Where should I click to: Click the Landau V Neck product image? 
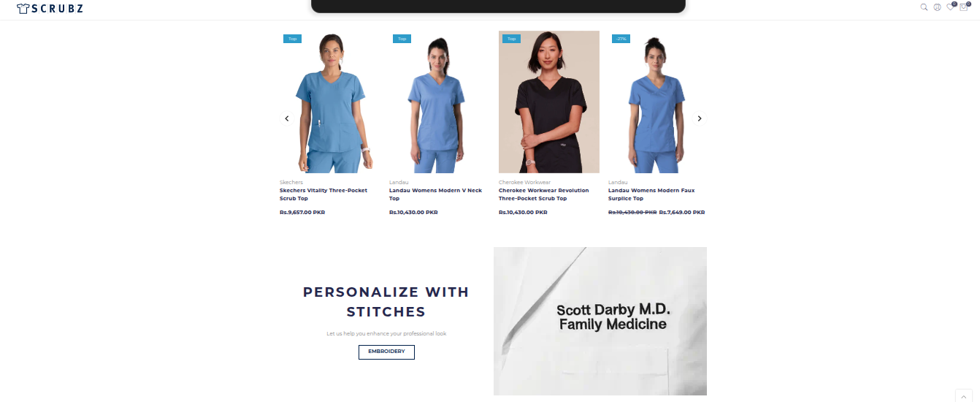(440, 102)
